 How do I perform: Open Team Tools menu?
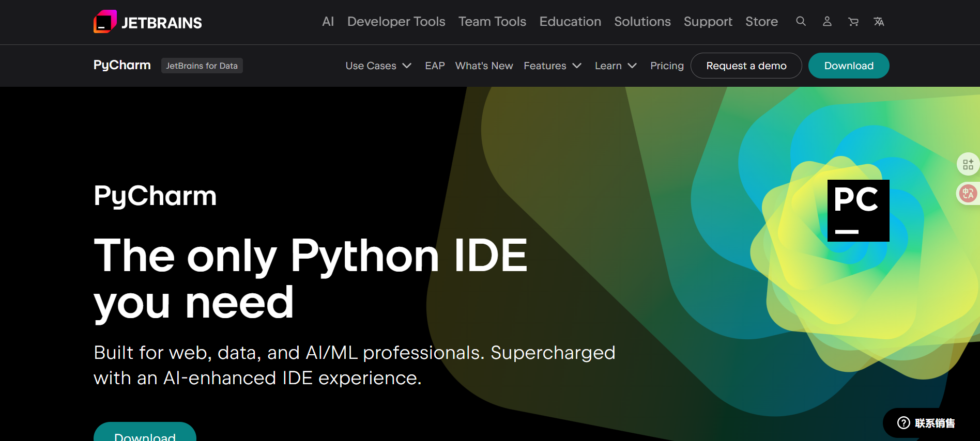[492, 22]
